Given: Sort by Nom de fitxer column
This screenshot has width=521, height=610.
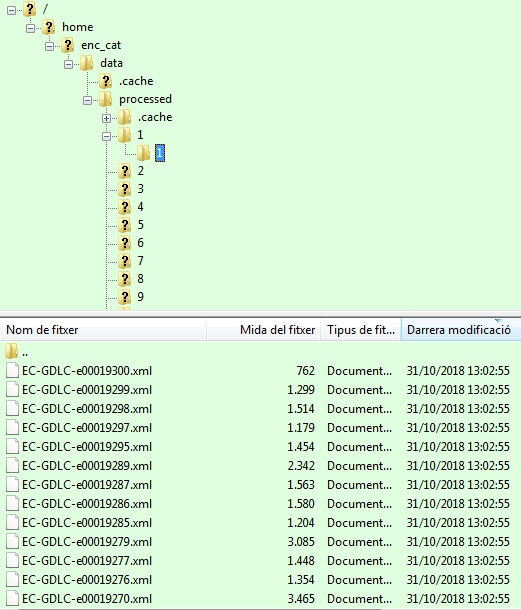Looking at the screenshot, I should pos(103,330).
